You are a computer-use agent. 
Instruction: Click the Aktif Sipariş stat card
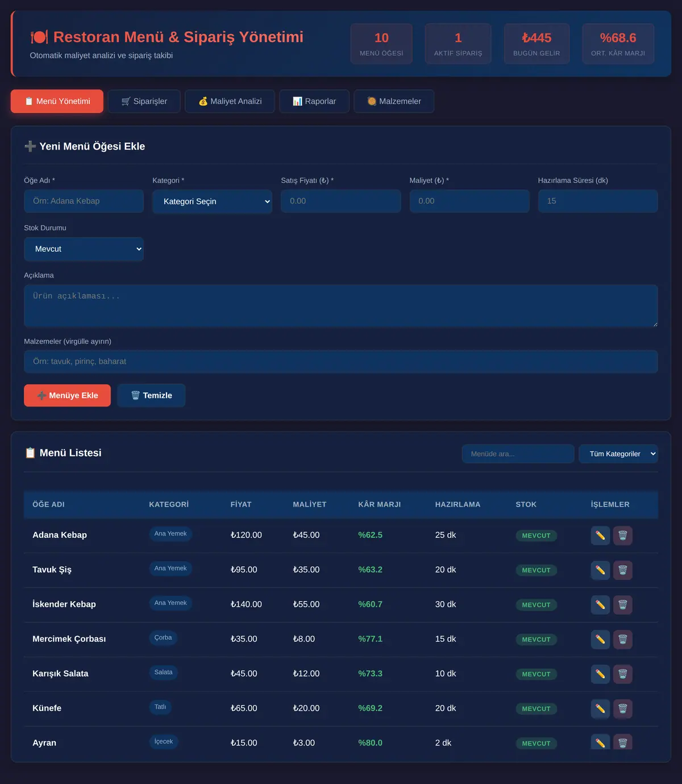(x=458, y=44)
